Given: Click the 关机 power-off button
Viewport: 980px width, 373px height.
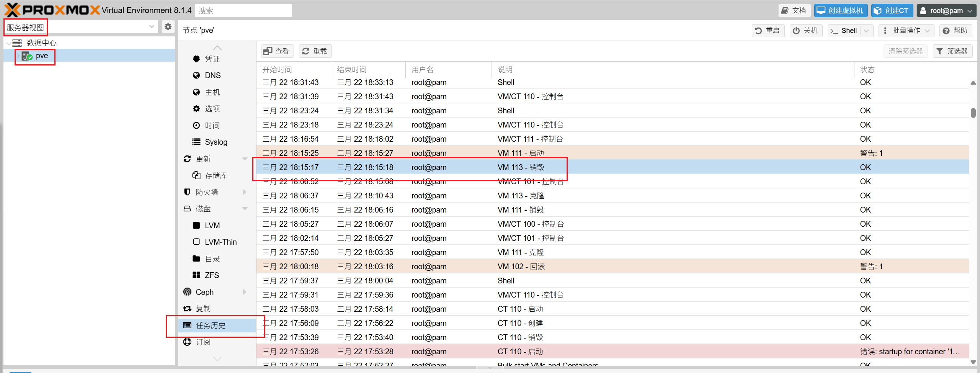Looking at the screenshot, I should (805, 31).
